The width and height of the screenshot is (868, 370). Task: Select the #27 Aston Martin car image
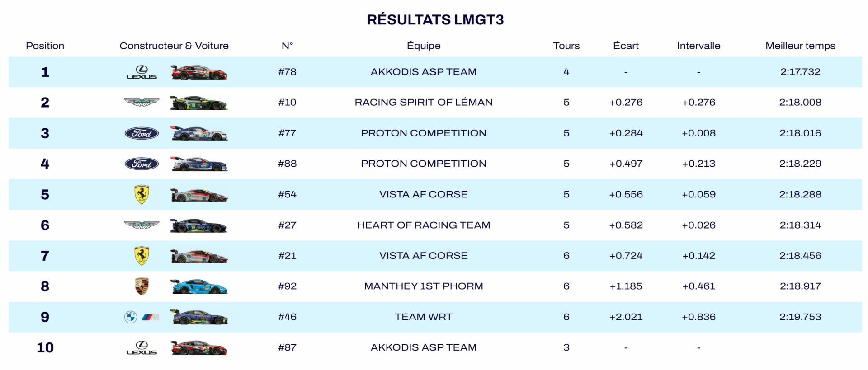(199, 225)
